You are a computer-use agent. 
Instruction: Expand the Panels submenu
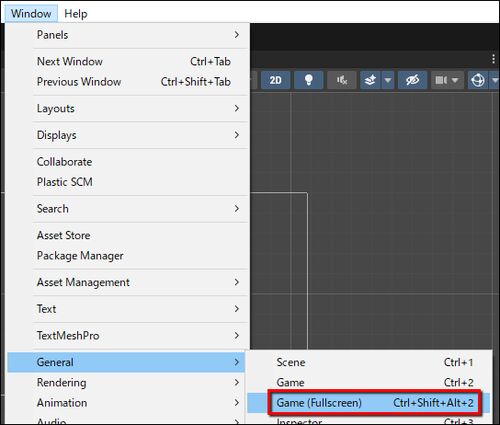coord(128,35)
